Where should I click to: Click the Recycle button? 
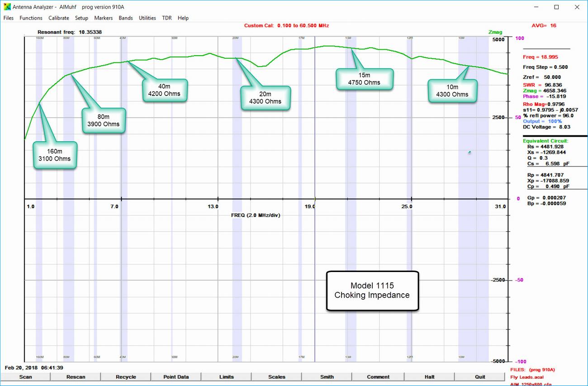coord(126,377)
